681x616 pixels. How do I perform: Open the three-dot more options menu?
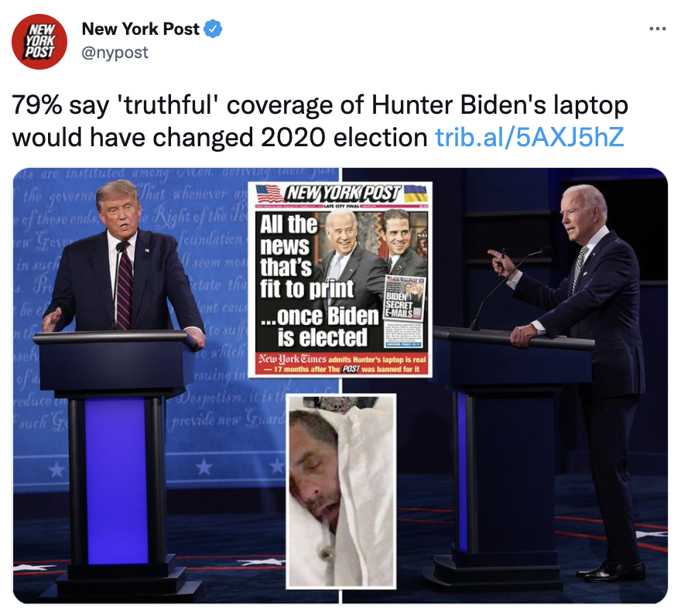click(658, 29)
